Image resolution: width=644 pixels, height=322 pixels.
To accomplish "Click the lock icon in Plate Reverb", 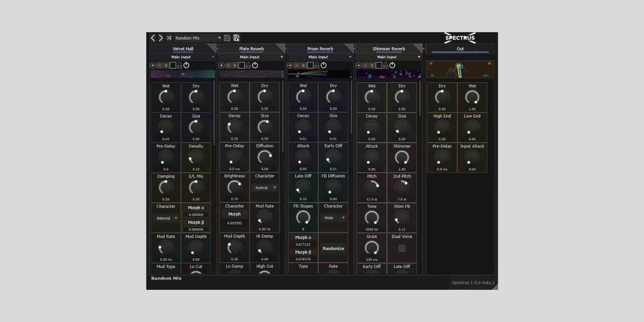I will (248, 65).
